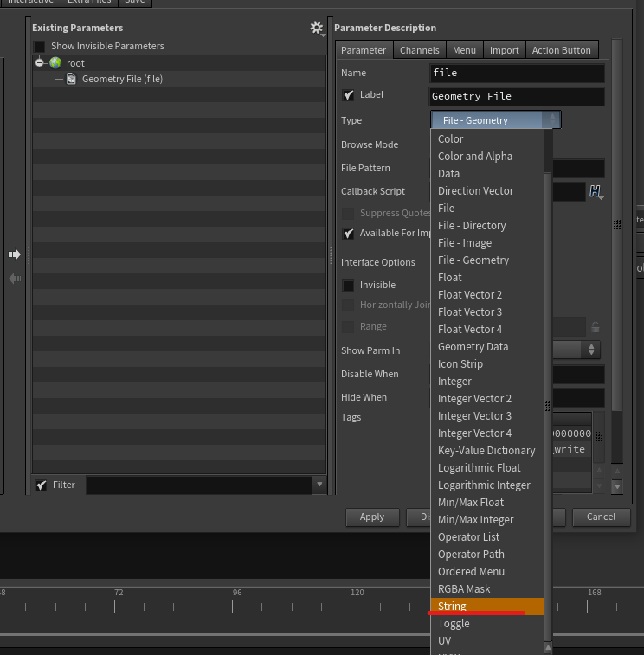Click the right arrow add-parameter icon
This screenshot has height=655, width=644.
pyautogui.click(x=14, y=254)
